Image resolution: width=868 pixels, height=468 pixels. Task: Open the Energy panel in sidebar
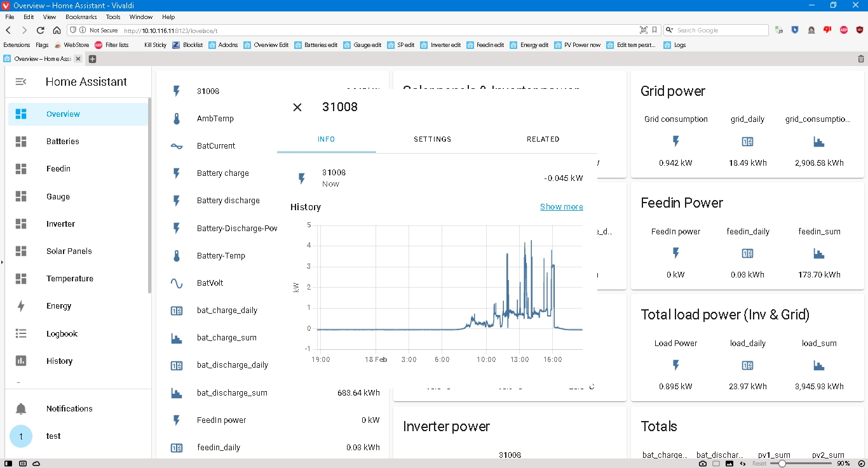(x=58, y=306)
